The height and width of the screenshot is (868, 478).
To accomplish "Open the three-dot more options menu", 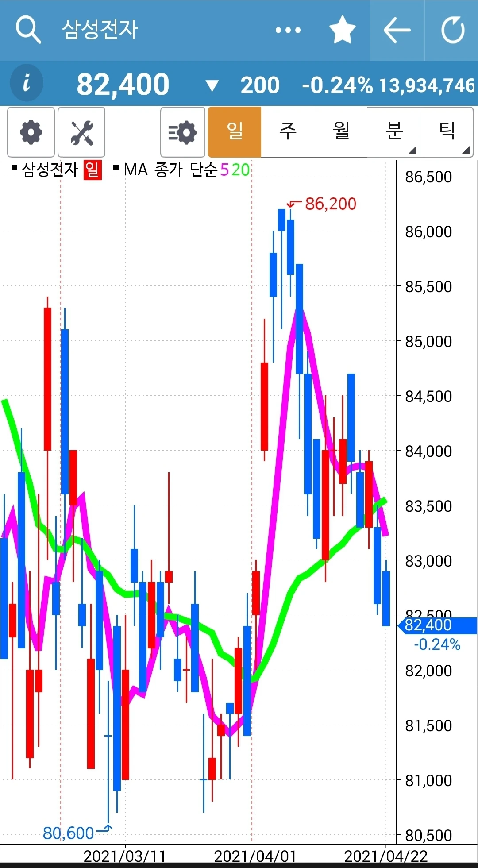I will tap(288, 30).
